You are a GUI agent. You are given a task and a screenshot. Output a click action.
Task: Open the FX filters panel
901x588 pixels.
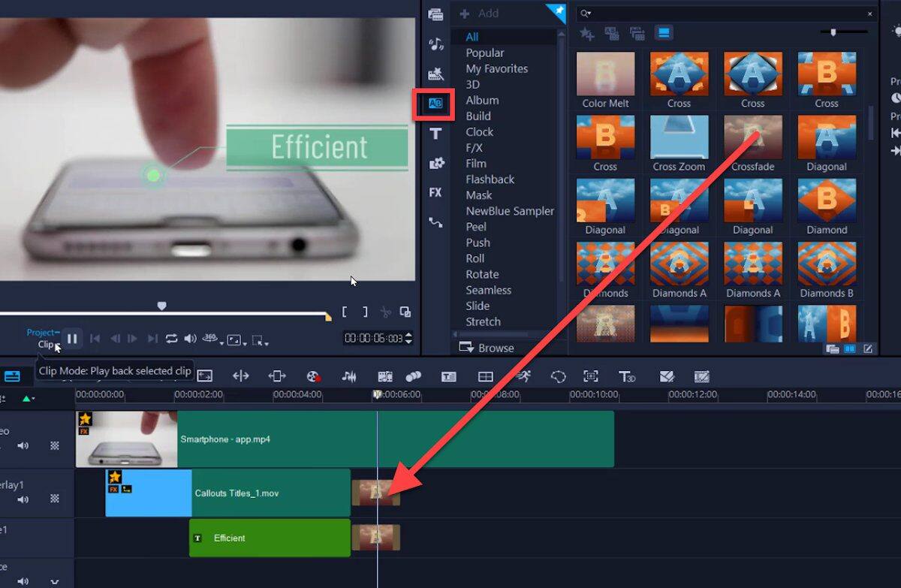click(435, 192)
